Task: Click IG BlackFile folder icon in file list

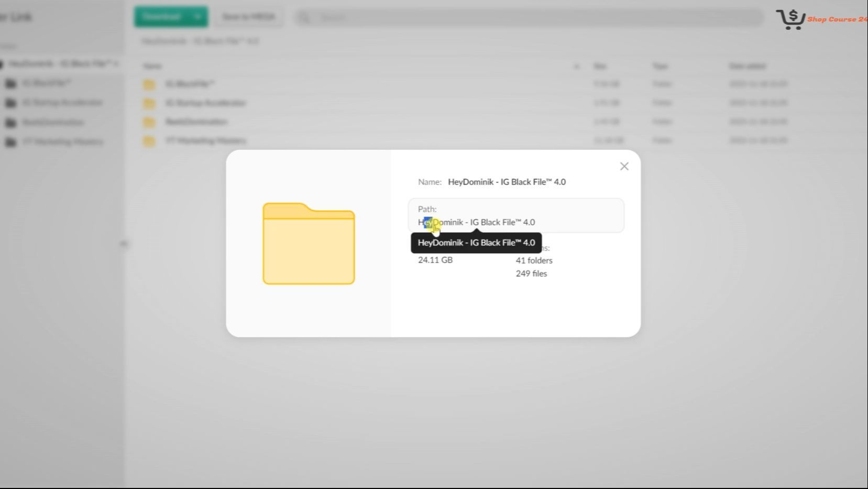Action: coord(149,84)
